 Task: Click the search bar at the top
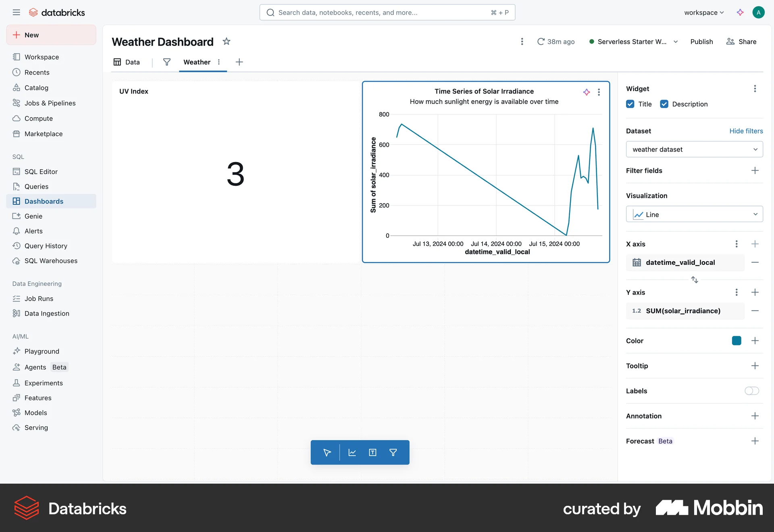[x=387, y=12]
